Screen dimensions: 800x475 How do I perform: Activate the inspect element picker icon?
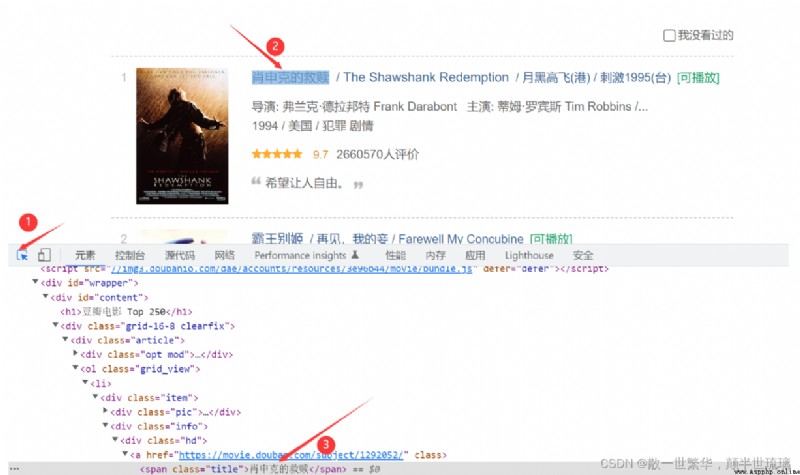pyautogui.click(x=22, y=255)
